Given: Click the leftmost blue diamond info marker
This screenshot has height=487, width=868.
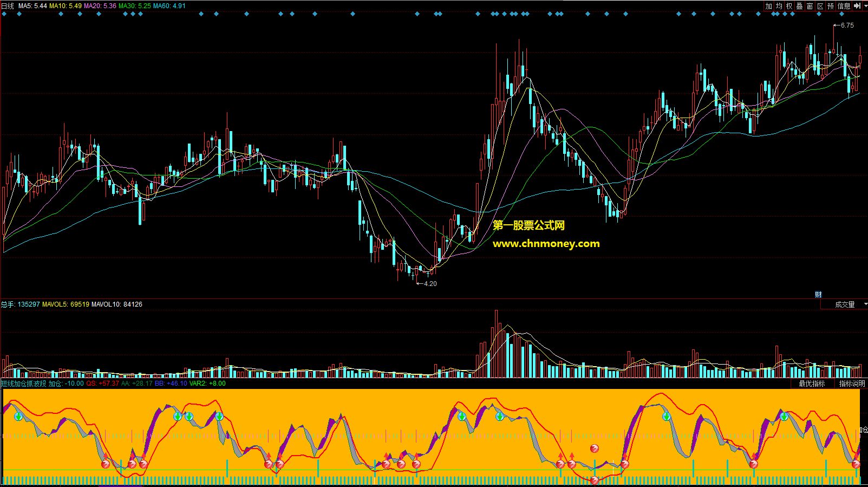Looking at the screenshot, I should [4, 14].
